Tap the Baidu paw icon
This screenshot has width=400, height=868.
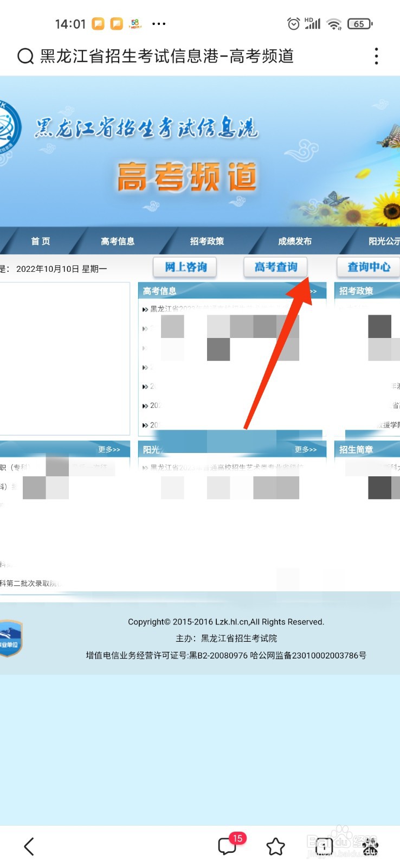pos(370,846)
